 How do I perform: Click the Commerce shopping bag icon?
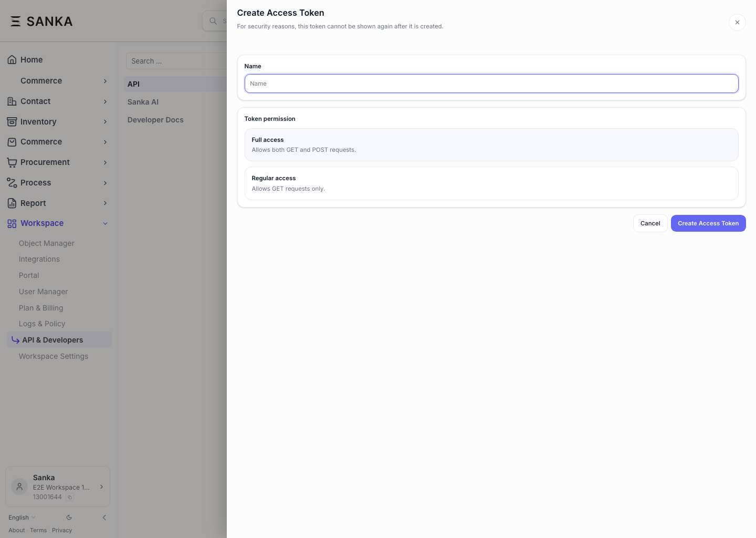pyautogui.click(x=12, y=141)
